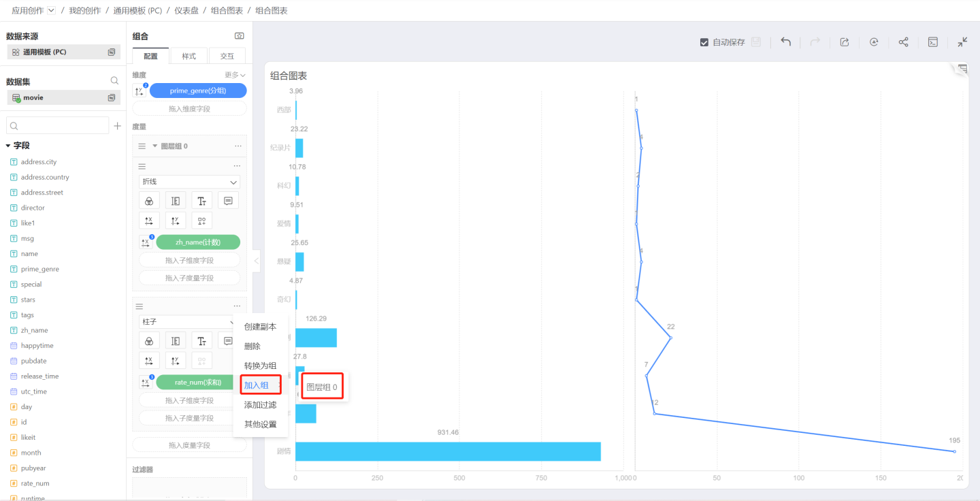Click the 我的创作 breadcrumb link
Screen dimensions: 980x501
tap(85, 11)
